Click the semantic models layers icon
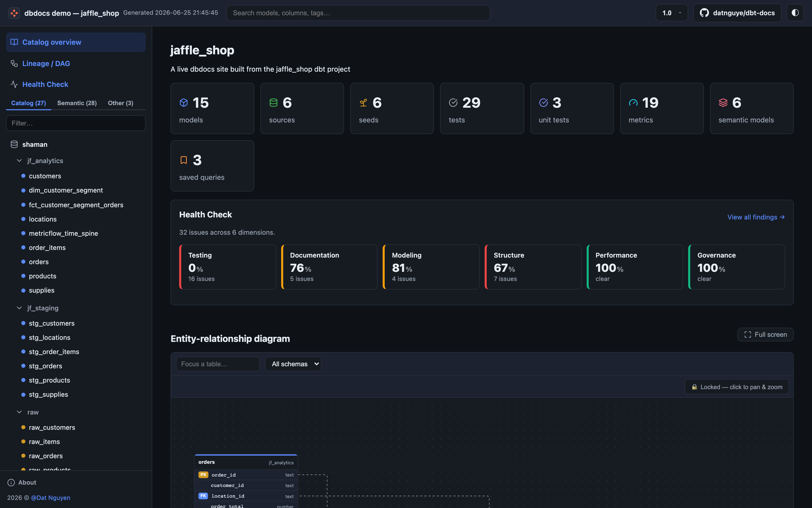Screen dimensions: 812x508 (723, 102)
